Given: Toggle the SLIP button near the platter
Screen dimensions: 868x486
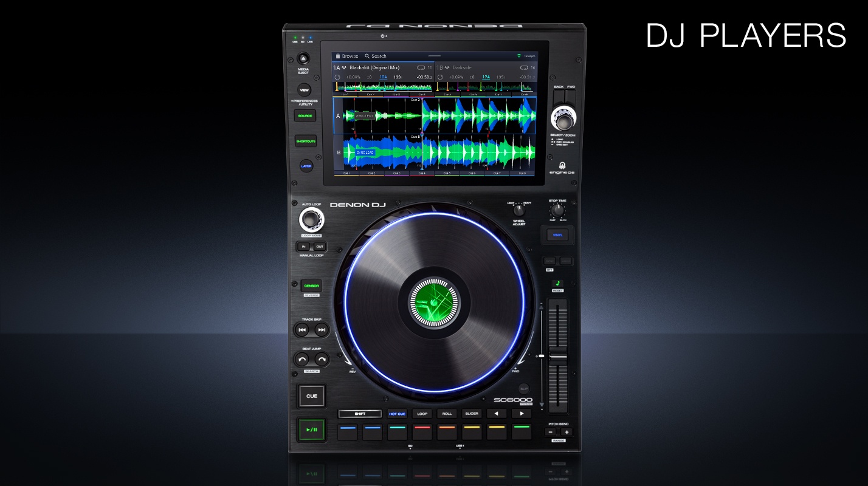Looking at the screenshot, I should point(523,388).
